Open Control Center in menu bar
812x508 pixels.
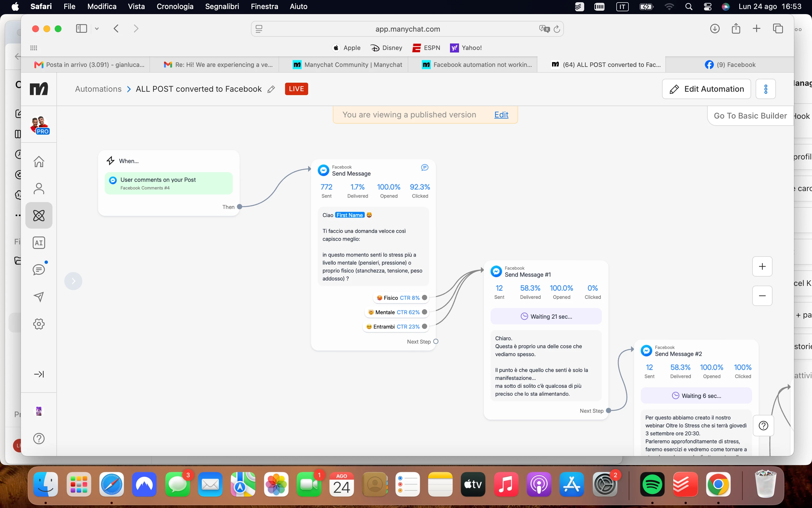[x=708, y=7]
